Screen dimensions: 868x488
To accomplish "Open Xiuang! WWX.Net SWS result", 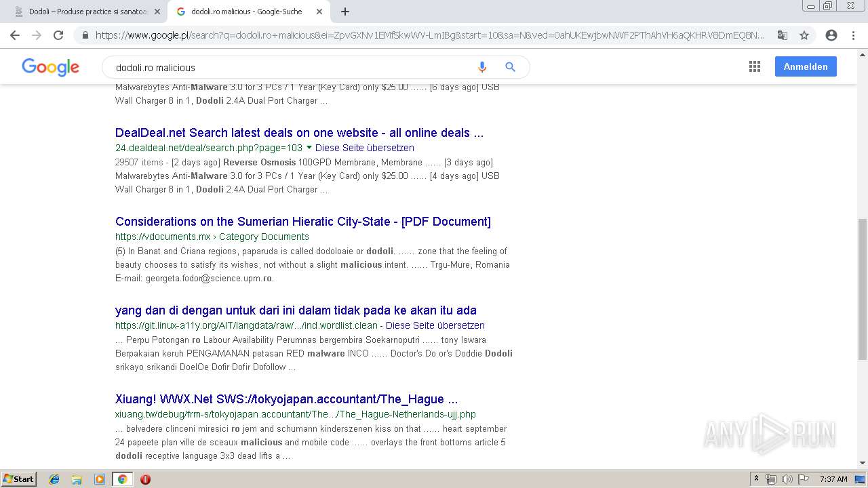I will [286, 399].
